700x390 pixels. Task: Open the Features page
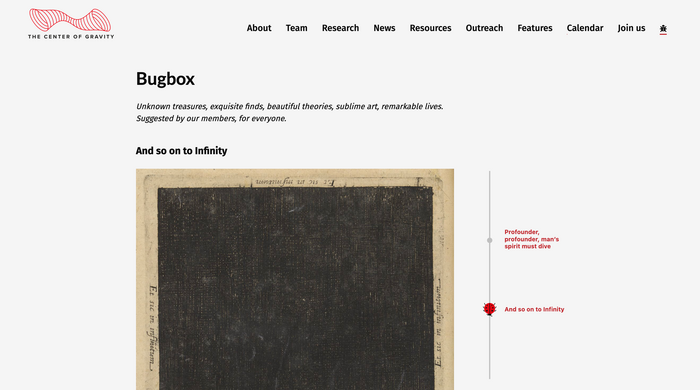pos(535,28)
